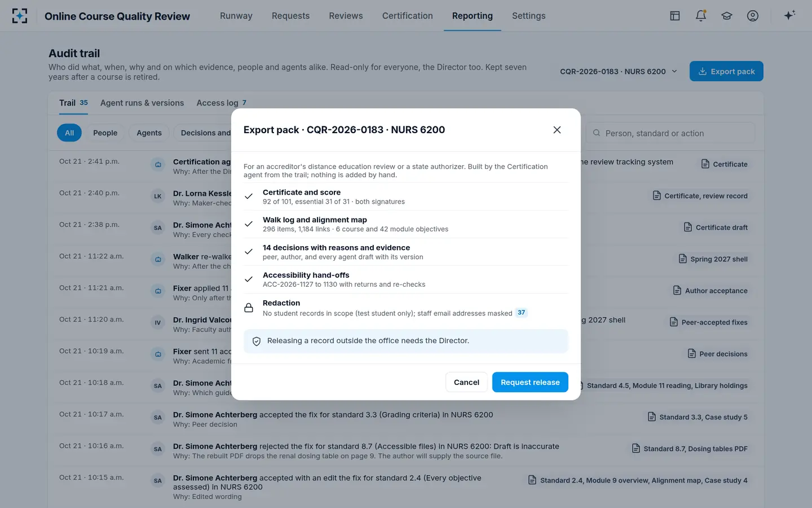Switch to the Agent runs & versions tab
812x508 pixels.
(x=142, y=103)
